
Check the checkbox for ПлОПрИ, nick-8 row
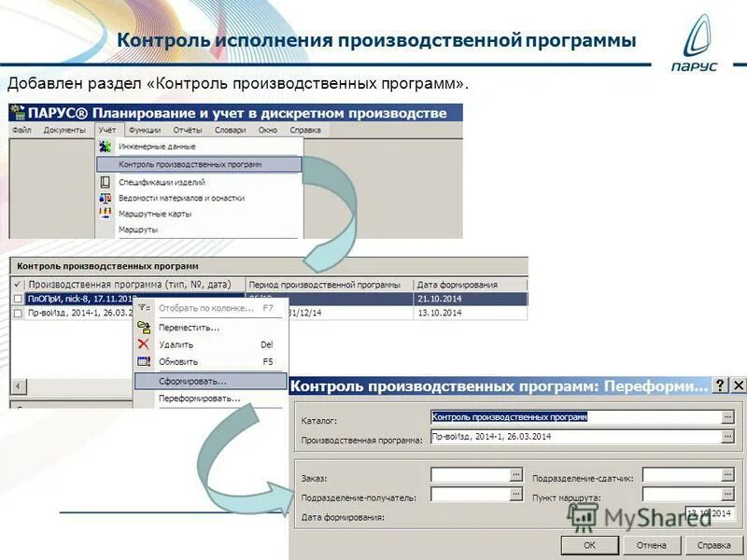click(x=17, y=296)
